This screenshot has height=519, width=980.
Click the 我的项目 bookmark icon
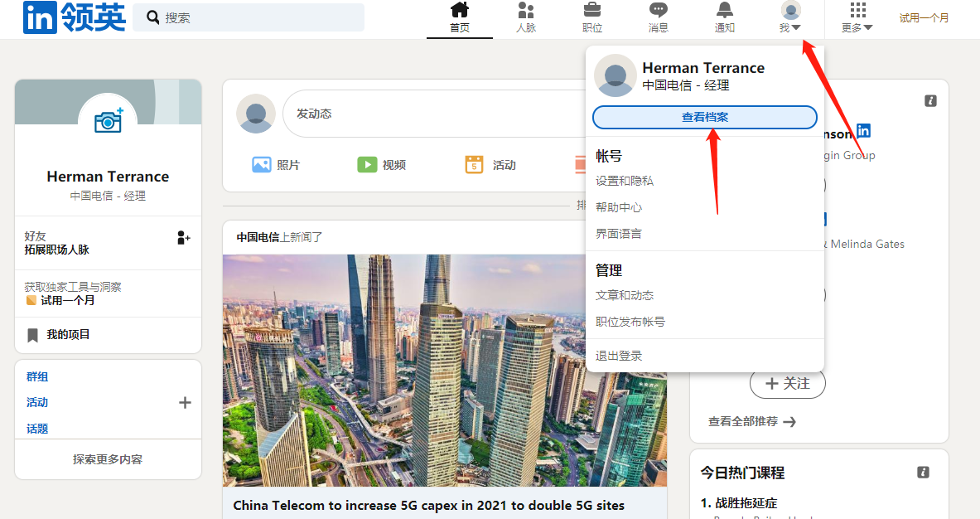tap(33, 335)
